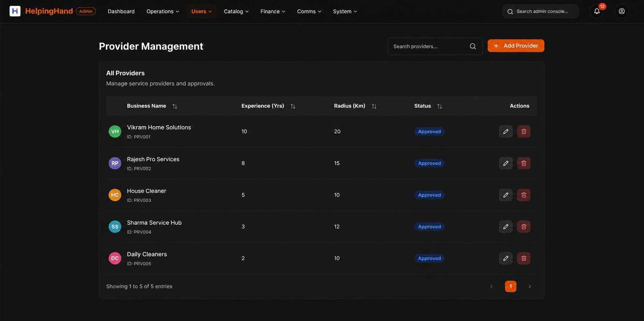
Task: Click Approved status for House Cleaner
Action: tap(429, 195)
